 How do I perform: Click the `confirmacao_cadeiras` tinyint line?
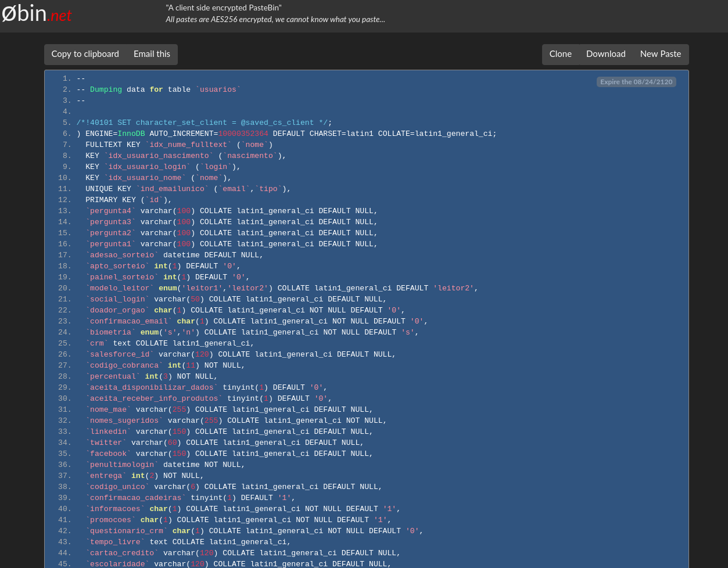click(191, 498)
